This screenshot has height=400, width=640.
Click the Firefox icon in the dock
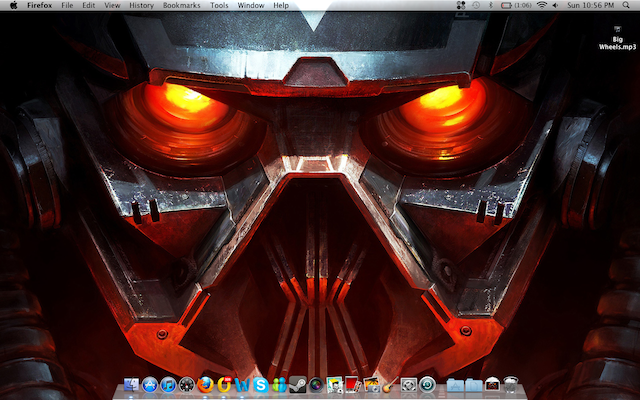[x=205, y=384]
